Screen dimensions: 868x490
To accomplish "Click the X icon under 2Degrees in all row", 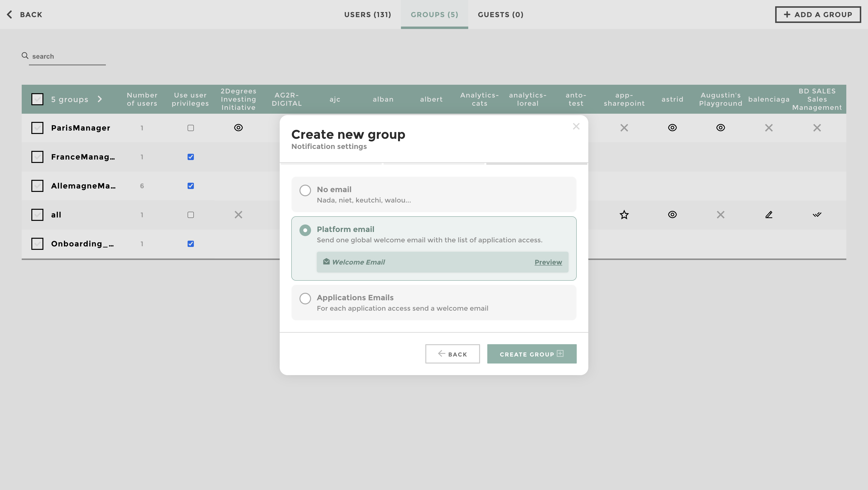I will 238,215.
